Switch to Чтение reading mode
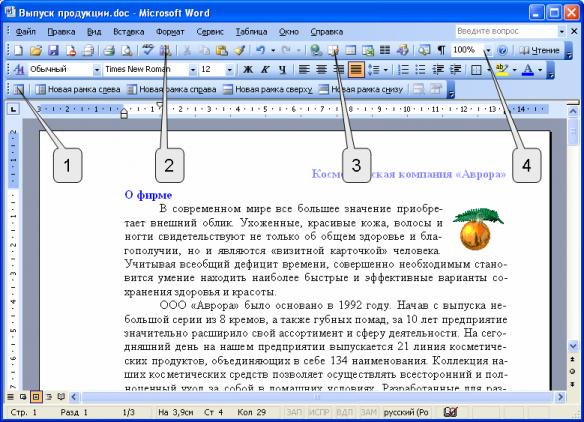584x422 pixels. [539, 50]
